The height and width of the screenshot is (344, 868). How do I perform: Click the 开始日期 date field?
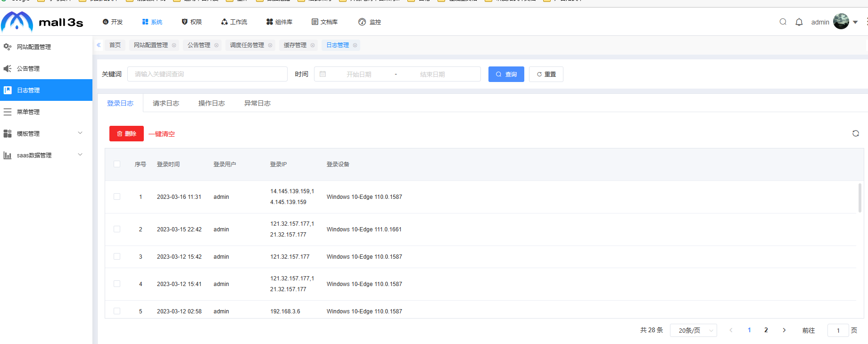[x=359, y=74]
